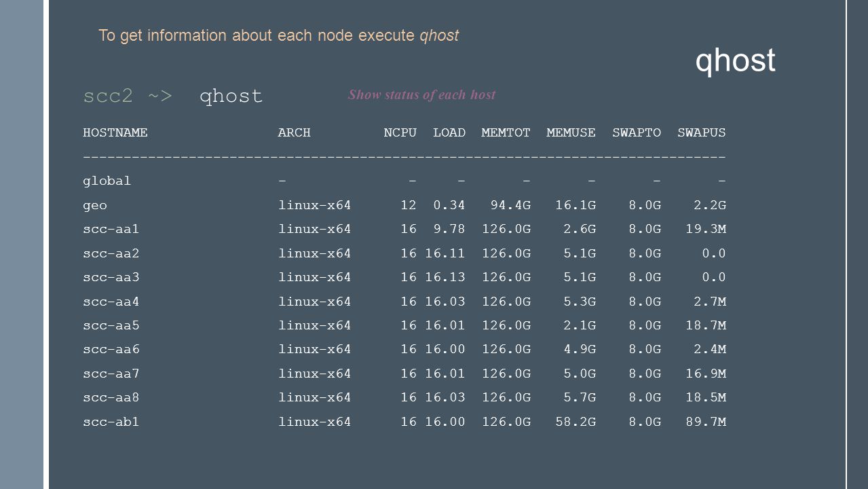
Task: Click hostname 'scc-aa4'
Action: [x=111, y=302]
